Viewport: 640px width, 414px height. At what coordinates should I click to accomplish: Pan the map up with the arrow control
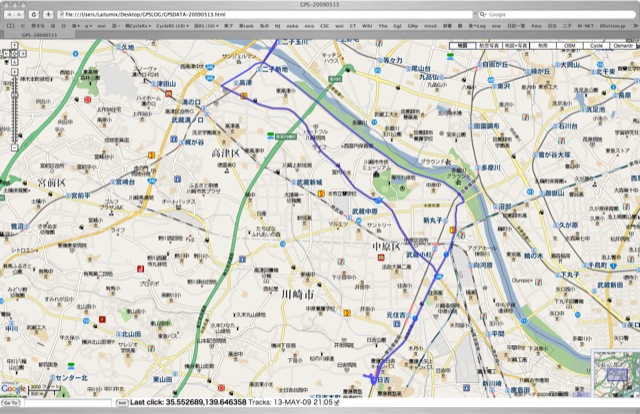point(14,46)
